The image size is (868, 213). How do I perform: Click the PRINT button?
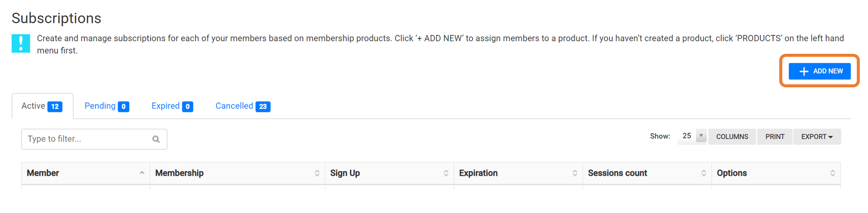(775, 137)
